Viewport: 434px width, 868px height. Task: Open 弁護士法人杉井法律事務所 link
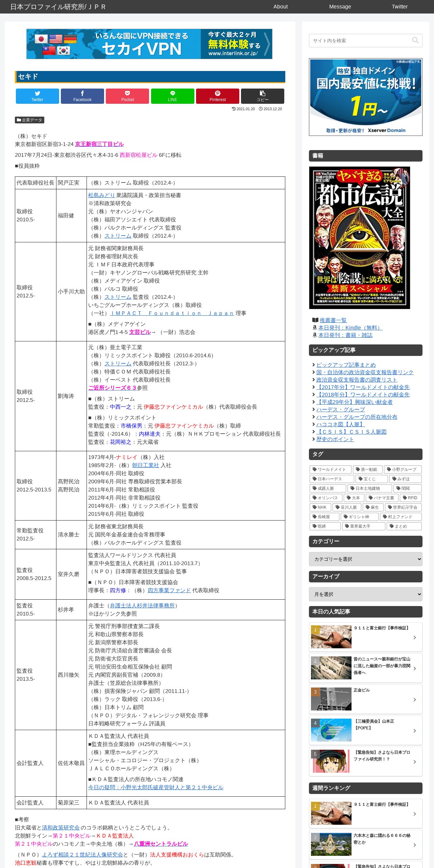click(x=142, y=605)
